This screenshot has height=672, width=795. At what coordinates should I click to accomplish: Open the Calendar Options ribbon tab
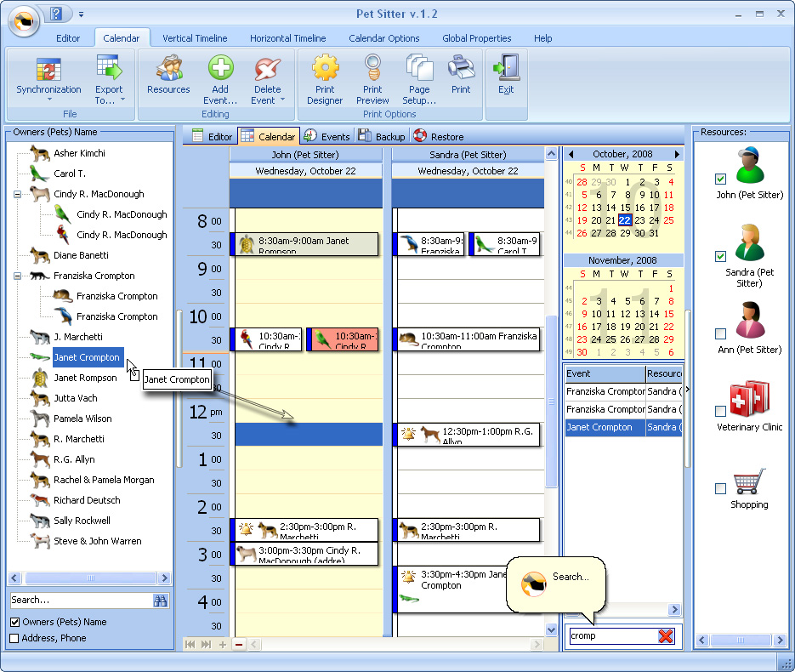[383, 38]
